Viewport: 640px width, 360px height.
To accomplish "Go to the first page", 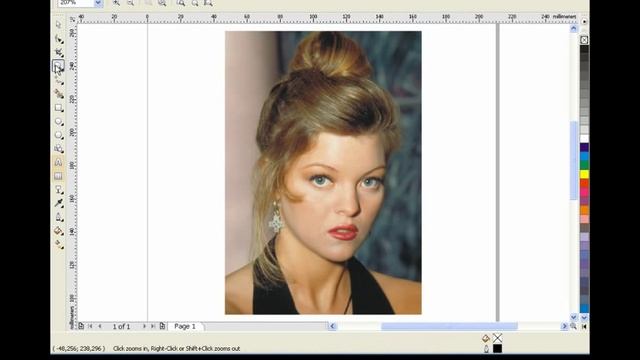I will coord(90,326).
